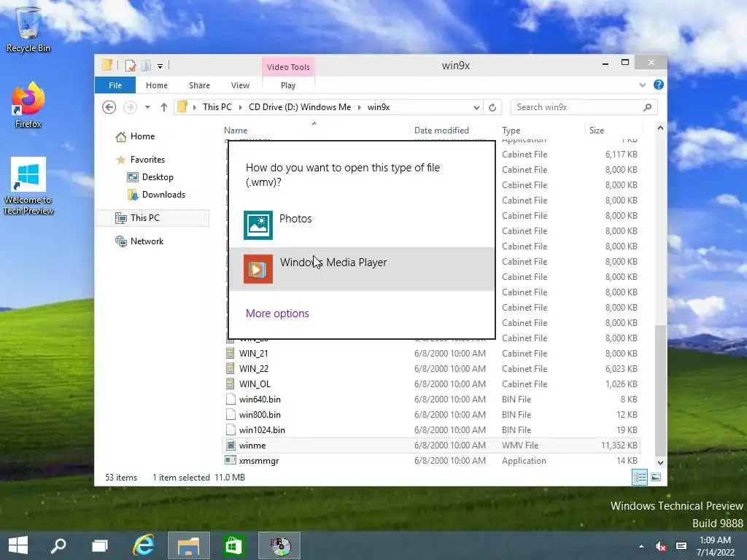The width and height of the screenshot is (747, 560).
Task: Open Explorer Help question mark icon
Action: [x=659, y=85]
